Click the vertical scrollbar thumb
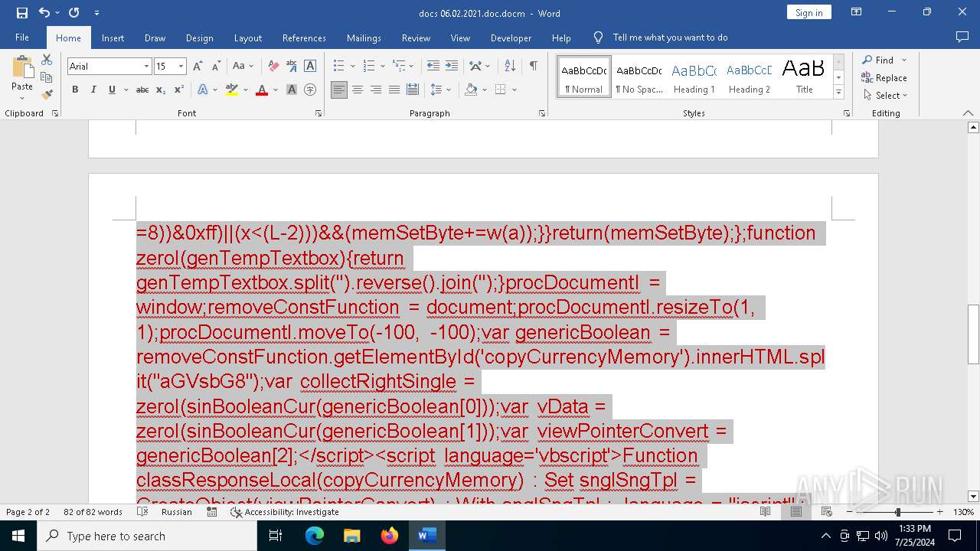 974,334
